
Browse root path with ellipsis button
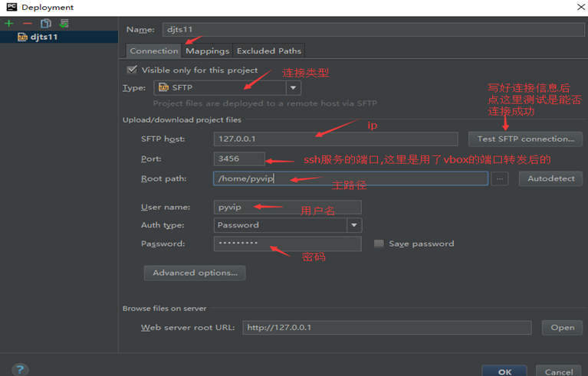click(x=500, y=178)
